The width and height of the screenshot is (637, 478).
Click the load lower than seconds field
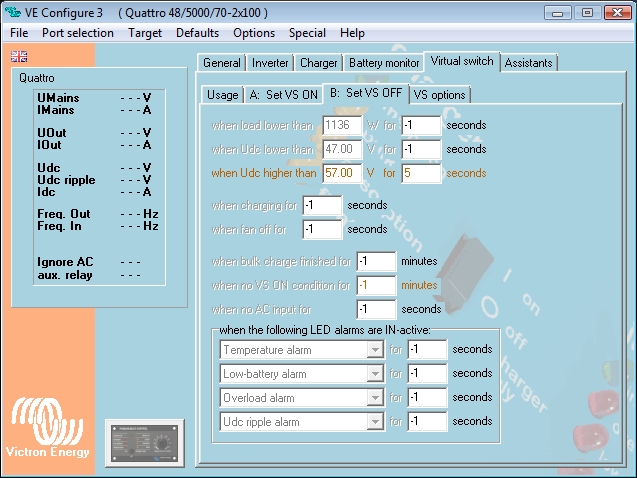(421, 125)
